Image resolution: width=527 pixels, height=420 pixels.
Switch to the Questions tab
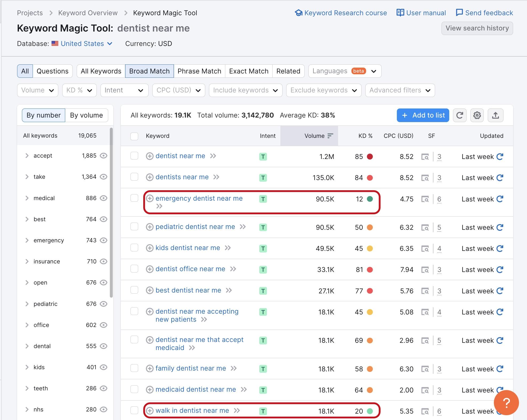[53, 71]
